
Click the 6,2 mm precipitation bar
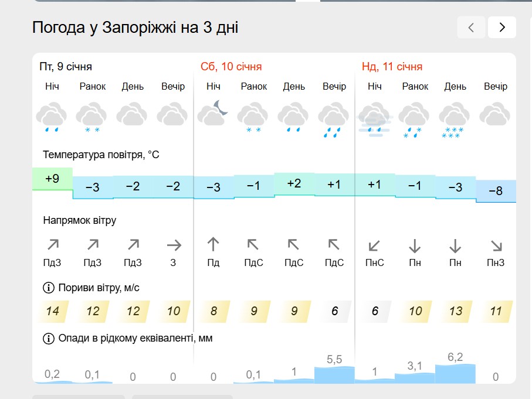(x=455, y=373)
